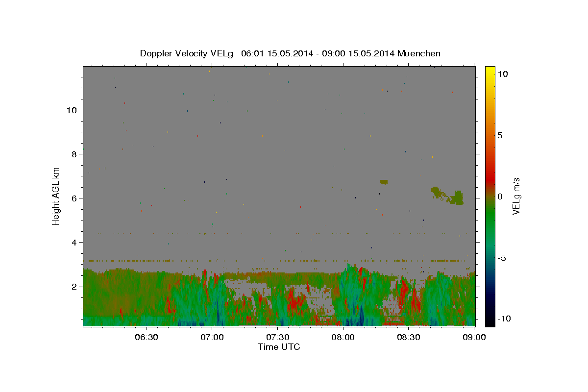Click the large olive cloud patch near 6 km
This screenshot has width=588, height=392.
(x=456, y=198)
